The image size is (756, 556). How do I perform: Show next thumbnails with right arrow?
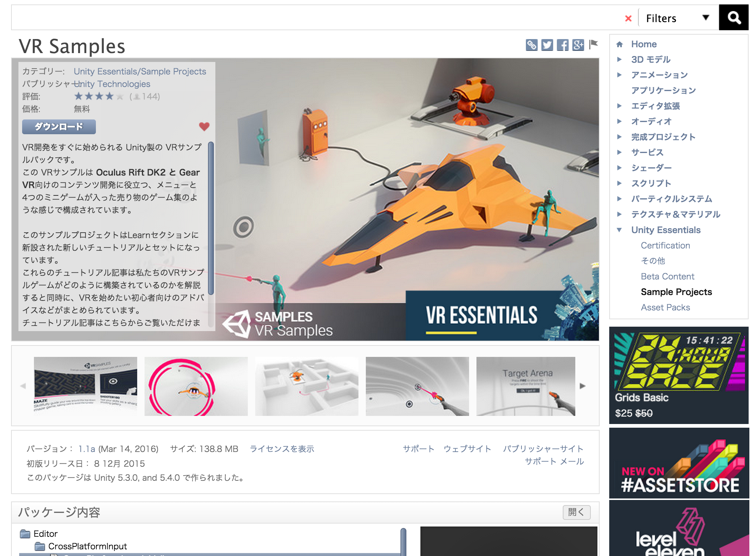pos(583,386)
